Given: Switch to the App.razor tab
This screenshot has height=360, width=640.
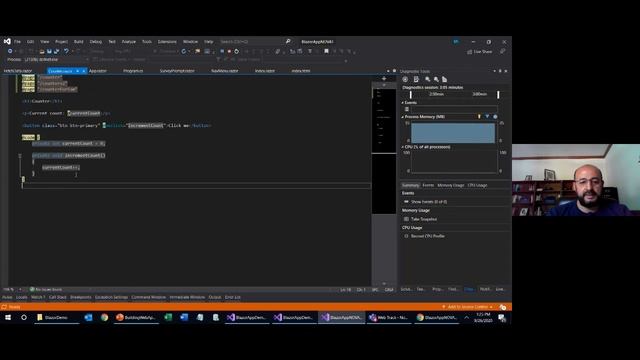Looking at the screenshot, I should click(x=98, y=71).
